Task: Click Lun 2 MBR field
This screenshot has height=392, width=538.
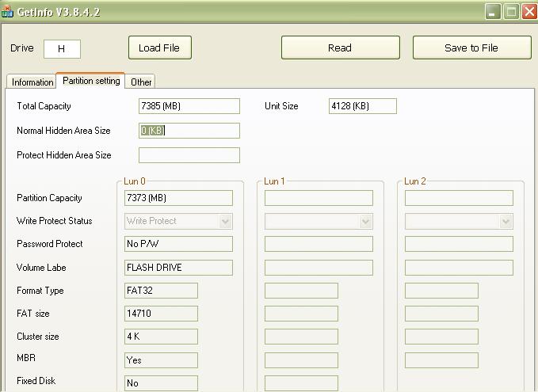Action: 441,360
